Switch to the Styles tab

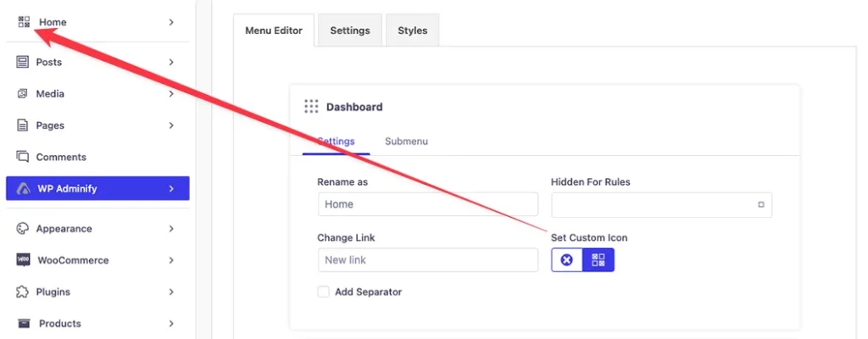(x=413, y=31)
